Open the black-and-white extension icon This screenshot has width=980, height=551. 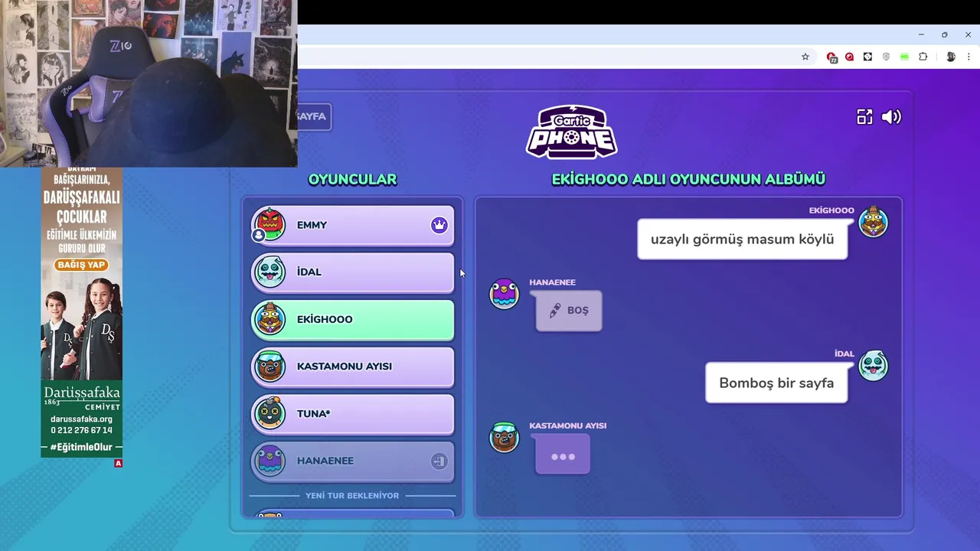[867, 57]
